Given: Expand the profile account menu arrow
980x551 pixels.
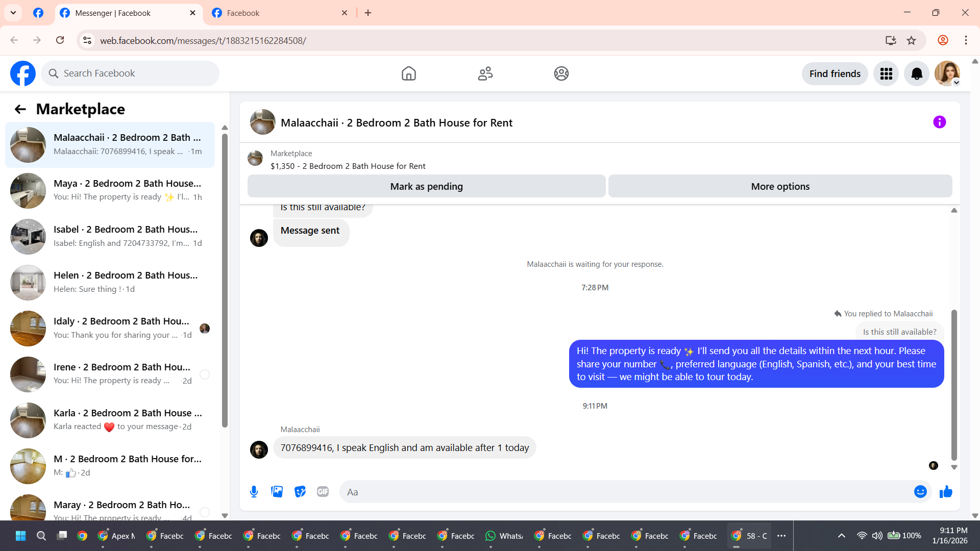Looking at the screenshot, I should (957, 83).
